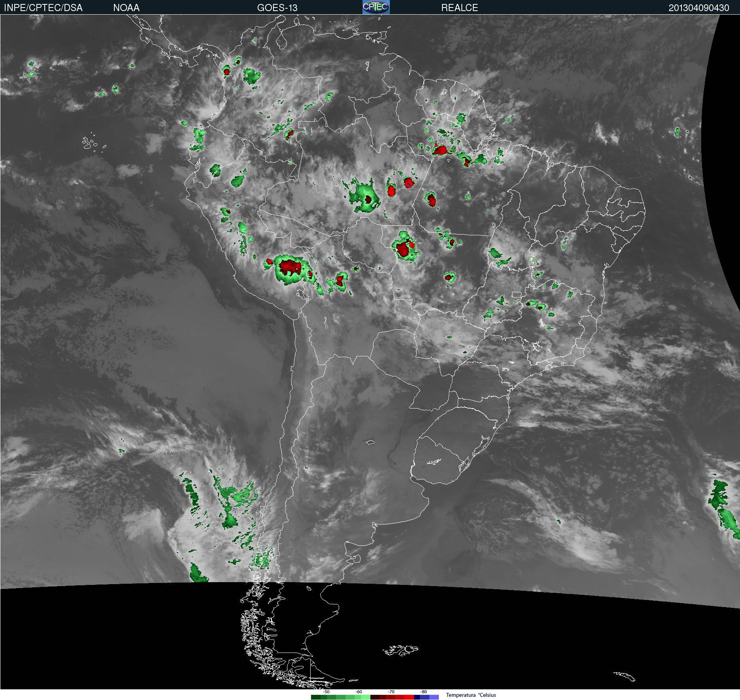Click the CPTEC logo in the header
Image resolution: width=740 pixels, height=700 pixels.
pos(376,7)
